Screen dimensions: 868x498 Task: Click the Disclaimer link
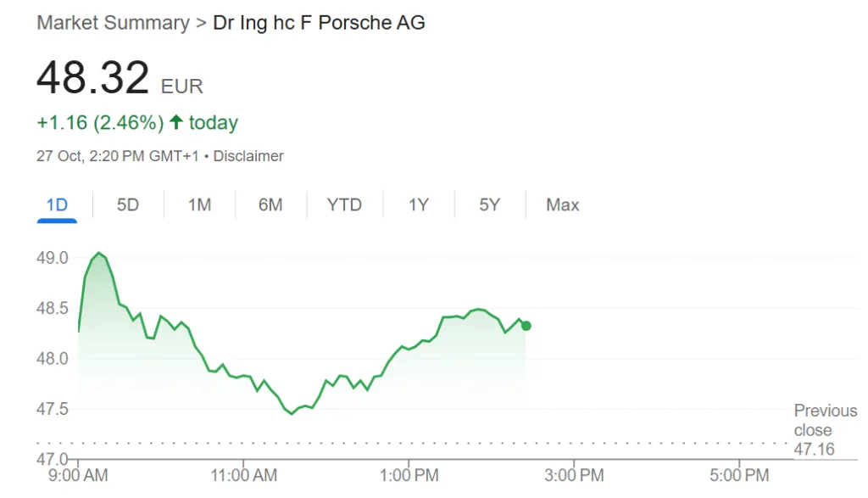click(248, 156)
